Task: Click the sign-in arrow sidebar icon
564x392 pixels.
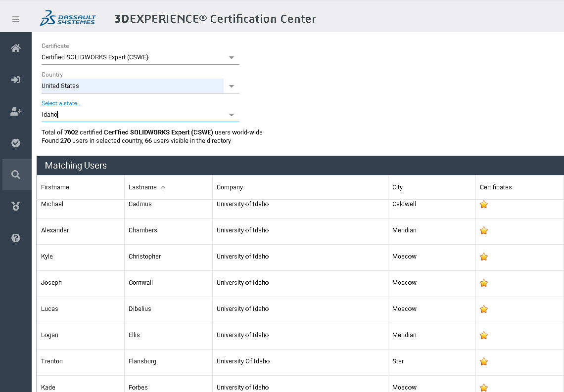Action: click(16, 80)
